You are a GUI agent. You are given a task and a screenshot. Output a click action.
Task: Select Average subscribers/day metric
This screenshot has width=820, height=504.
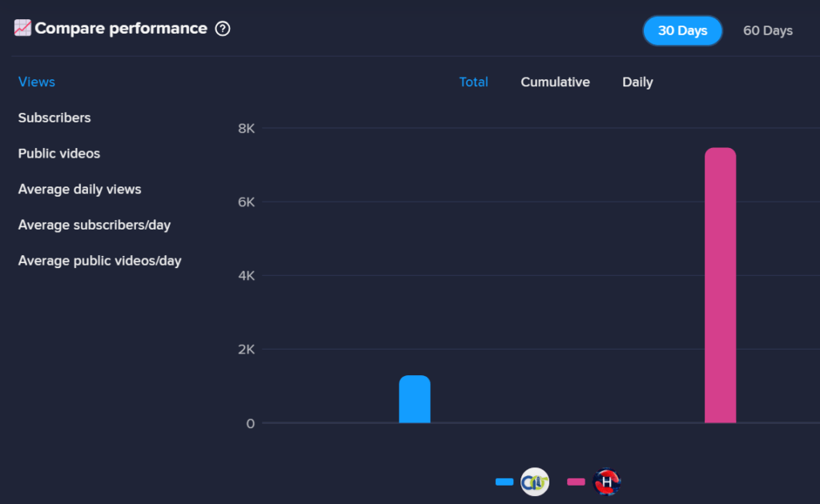point(94,225)
